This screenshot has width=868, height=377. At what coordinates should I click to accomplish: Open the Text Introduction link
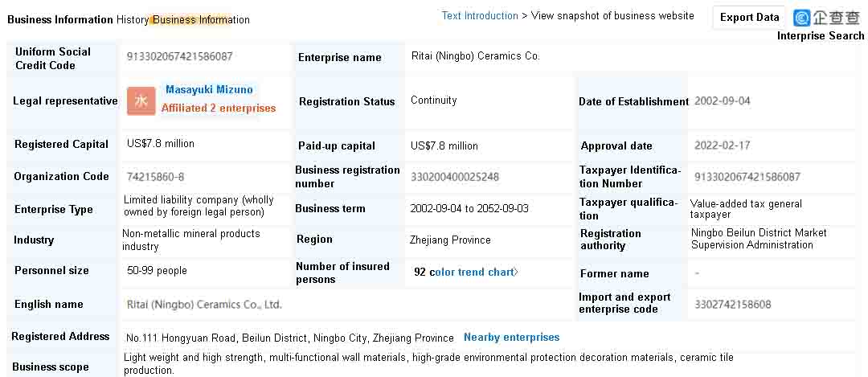(479, 15)
